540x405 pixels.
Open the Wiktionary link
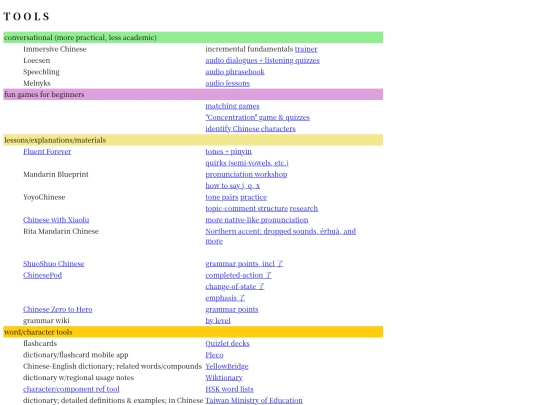[x=224, y=377]
